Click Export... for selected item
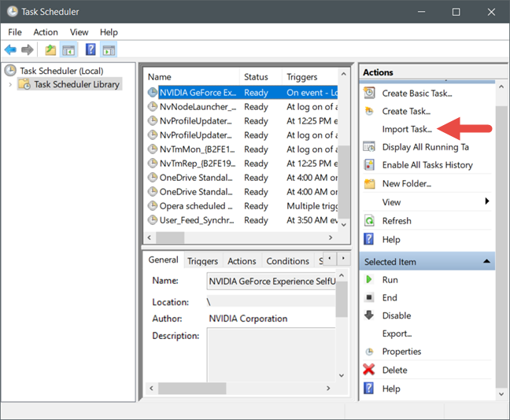This screenshot has width=510, height=420. [x=397, y=333]
